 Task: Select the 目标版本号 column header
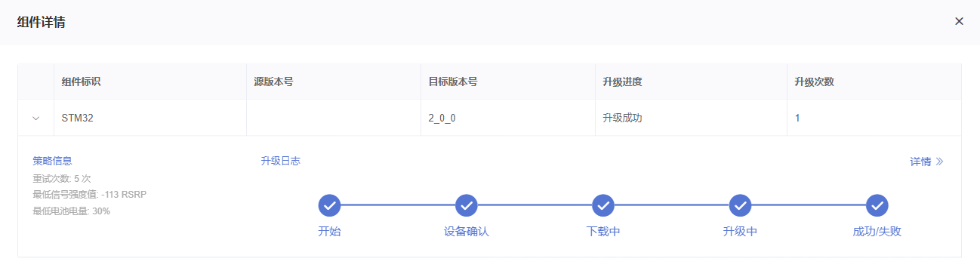pos(508,82)
